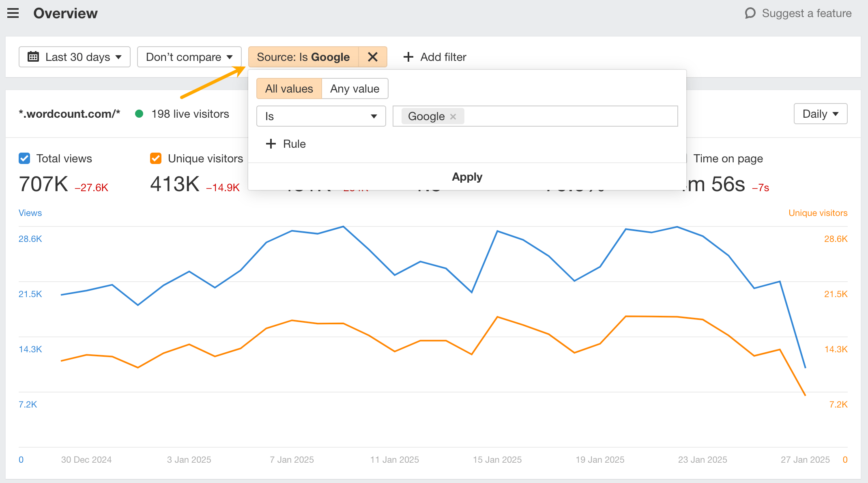Switch to the Any value tab
This screenshot has width=868, height=483.
pos(355,89)
